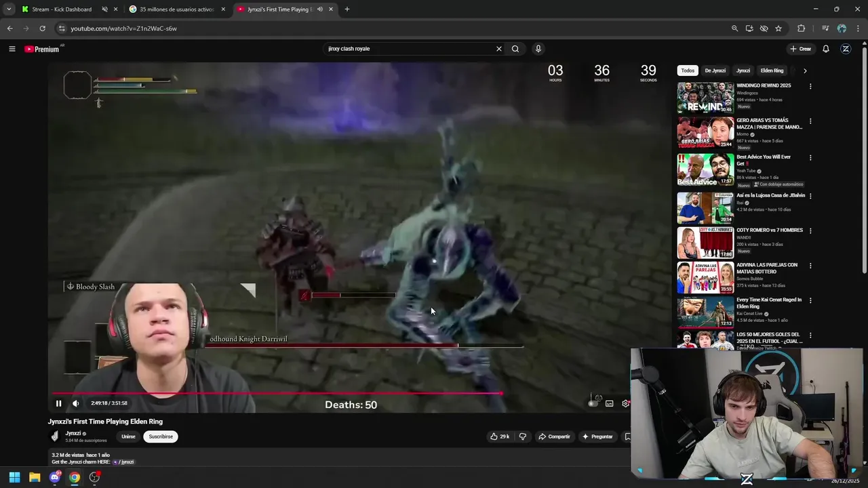
Task: Open the Crear upload menu
Action: tap(800, 49)
